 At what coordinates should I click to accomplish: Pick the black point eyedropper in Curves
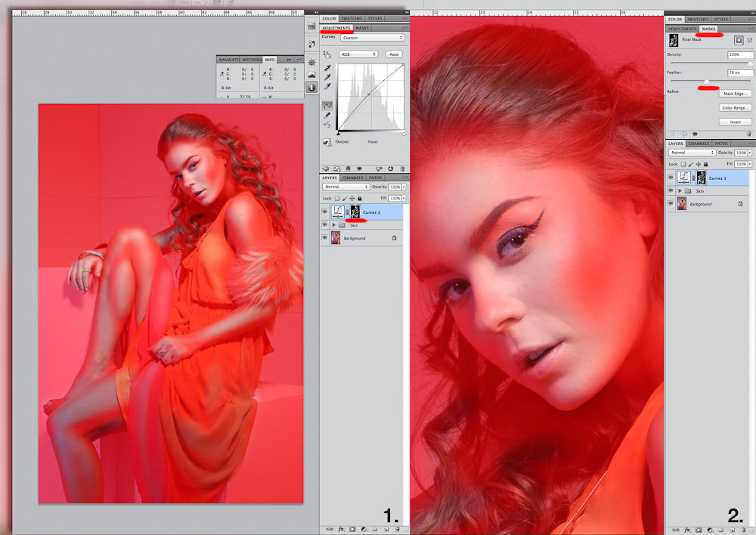[x=327, y=67]
